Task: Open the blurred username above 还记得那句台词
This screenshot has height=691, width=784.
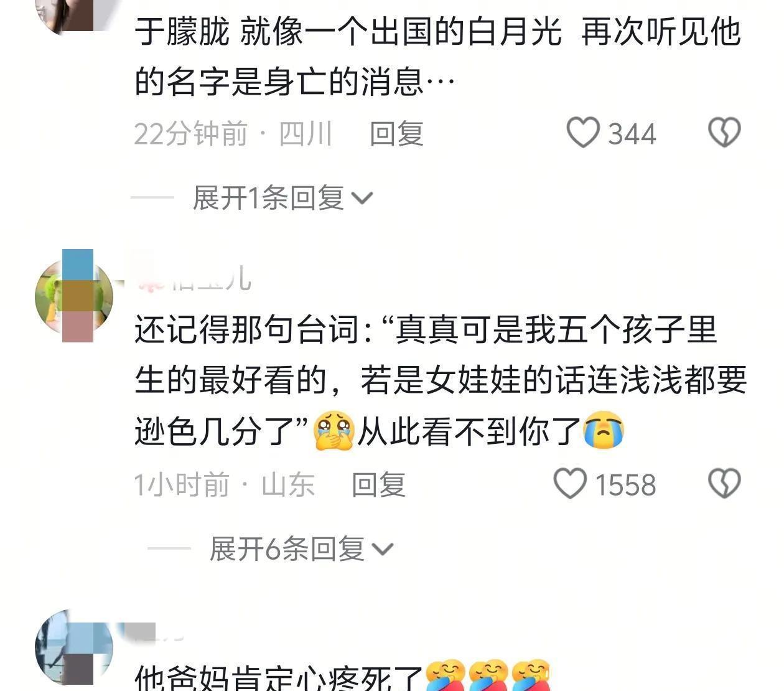Action: 194,278
